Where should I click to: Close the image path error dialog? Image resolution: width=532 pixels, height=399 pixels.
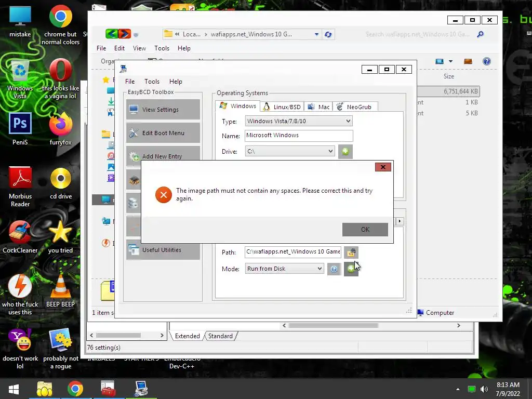point(383,167)
